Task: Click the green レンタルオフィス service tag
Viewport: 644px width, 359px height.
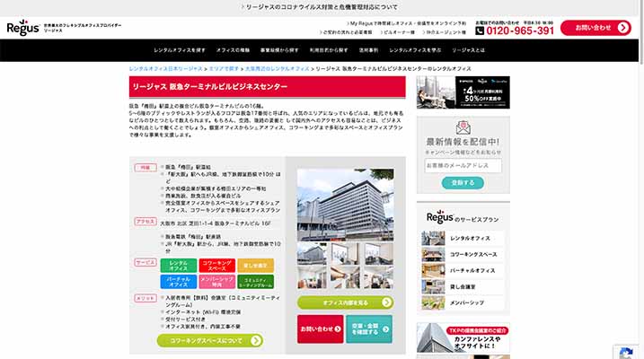Action: (x=178, y=266)
